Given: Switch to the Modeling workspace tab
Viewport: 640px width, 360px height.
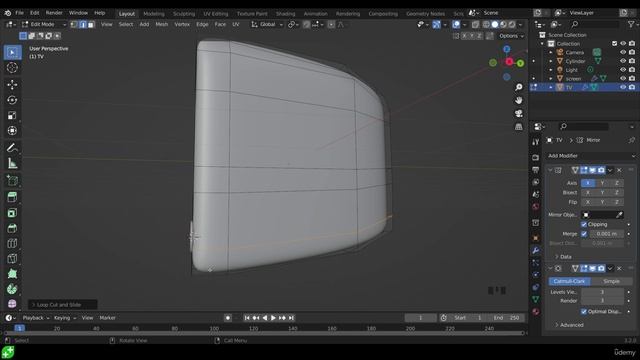Looking at the screenshot, I should [x=154, y=13].
